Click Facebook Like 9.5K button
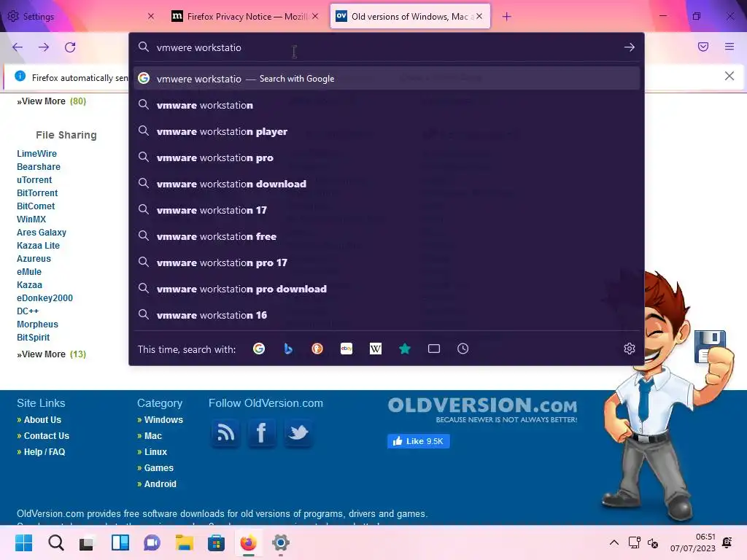The width and height of the screenshot is (747, 560). tap(418, 441)
